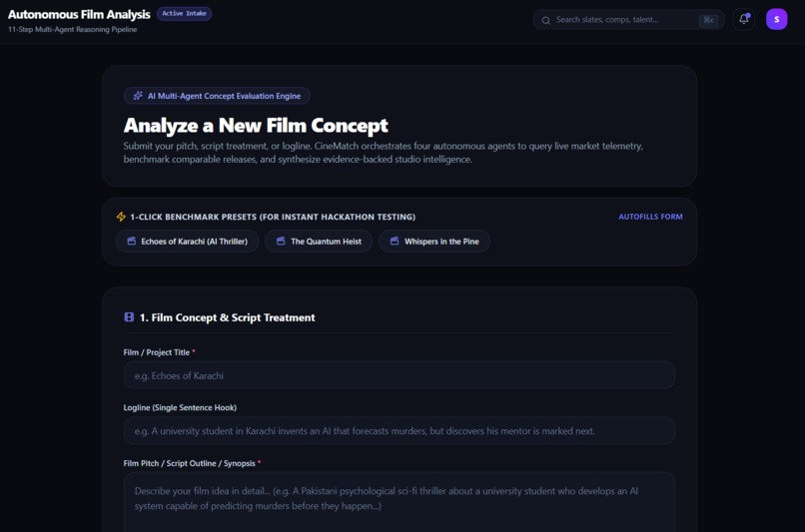Focus the Logline single sentence hook input
The width and height of the screenshot is (805, 532).
point(400,430)
